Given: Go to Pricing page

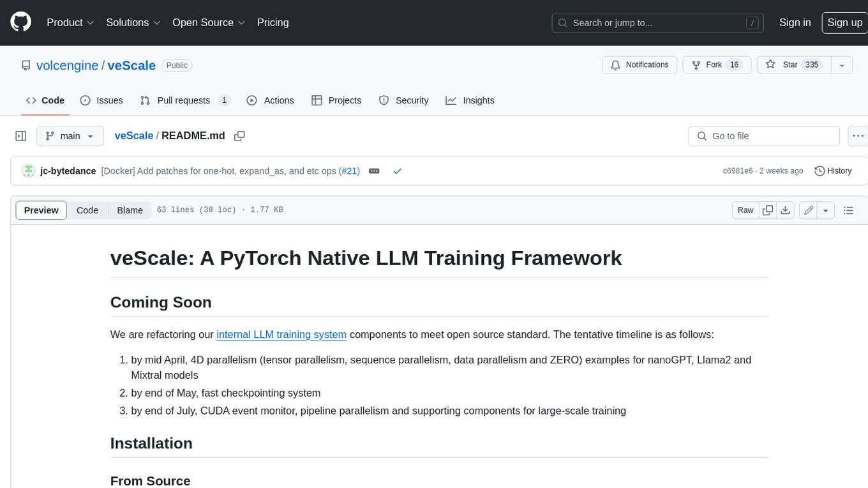Looking at the screenshot, I should click(273, 22).
